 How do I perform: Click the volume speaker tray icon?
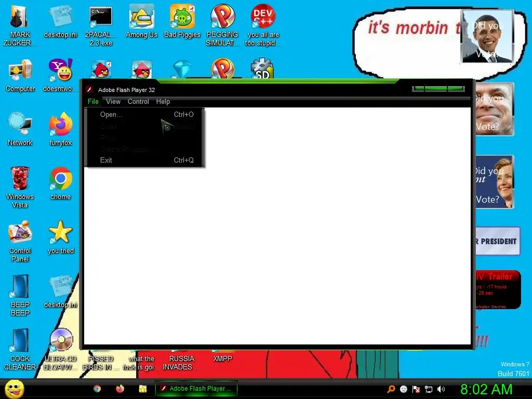441,389
